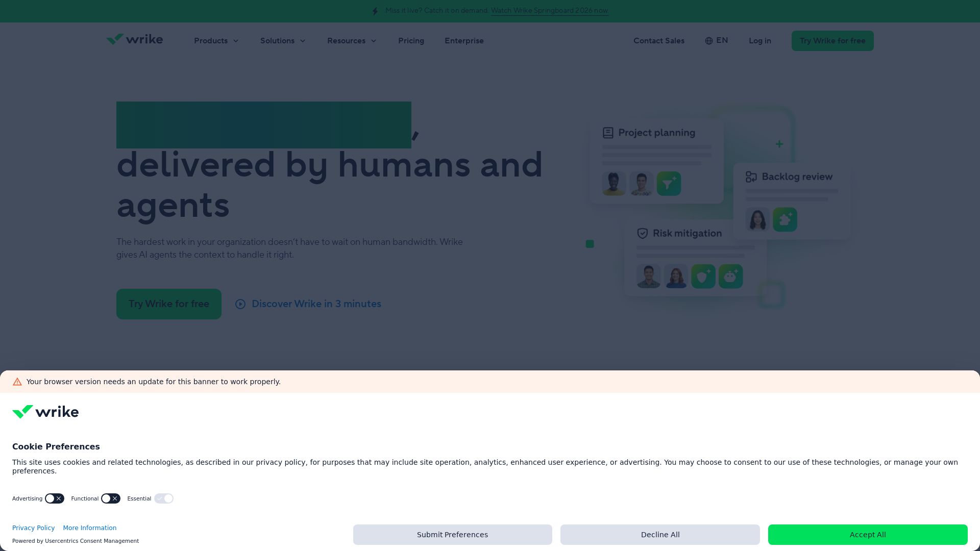The image size is (980, 551).
Task: Expand the Solutions dropdown menu
Action: [x=283, y=41]
